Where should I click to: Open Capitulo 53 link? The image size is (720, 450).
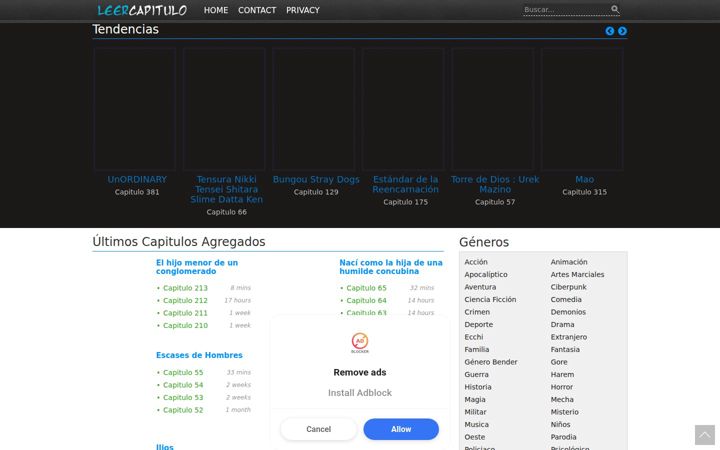point(183,397)
